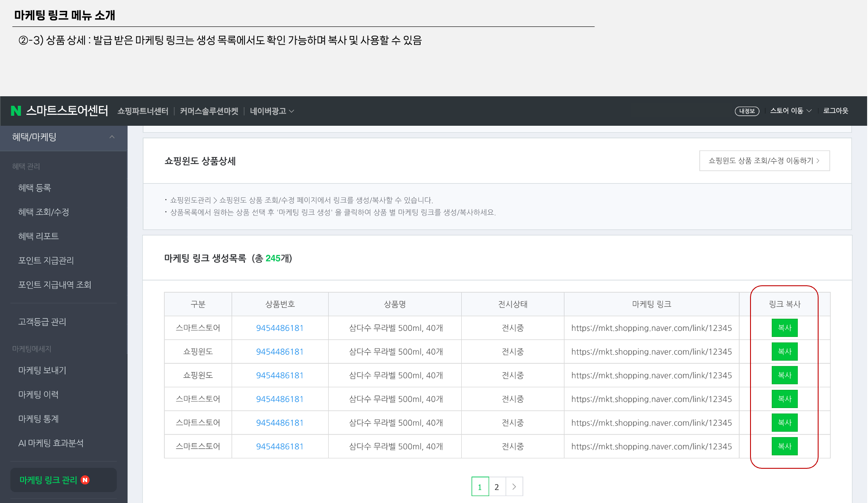This screenshot has width=868, height=503.
Task: Open 혜택 리포트 menu item
Action: (39, 236)
